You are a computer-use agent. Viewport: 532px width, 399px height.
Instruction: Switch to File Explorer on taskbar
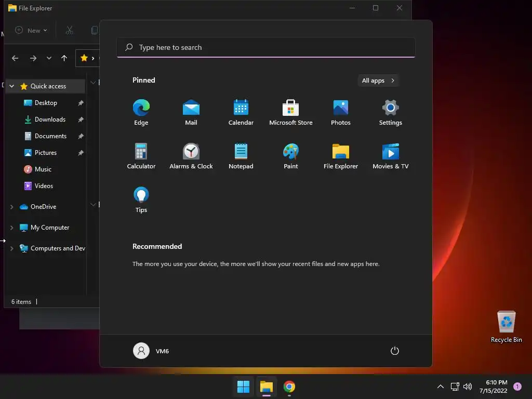pyautogui.click(x=267, y=387)
